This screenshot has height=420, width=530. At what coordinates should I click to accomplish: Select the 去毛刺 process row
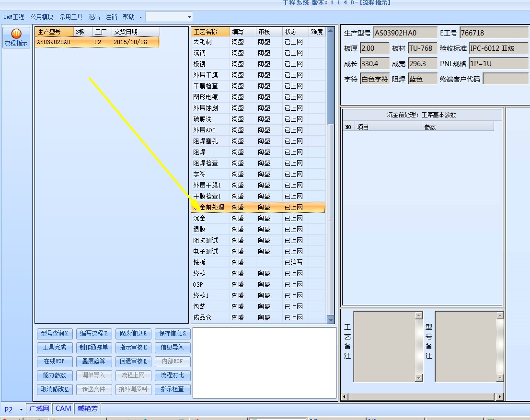[x=258, y=42]
